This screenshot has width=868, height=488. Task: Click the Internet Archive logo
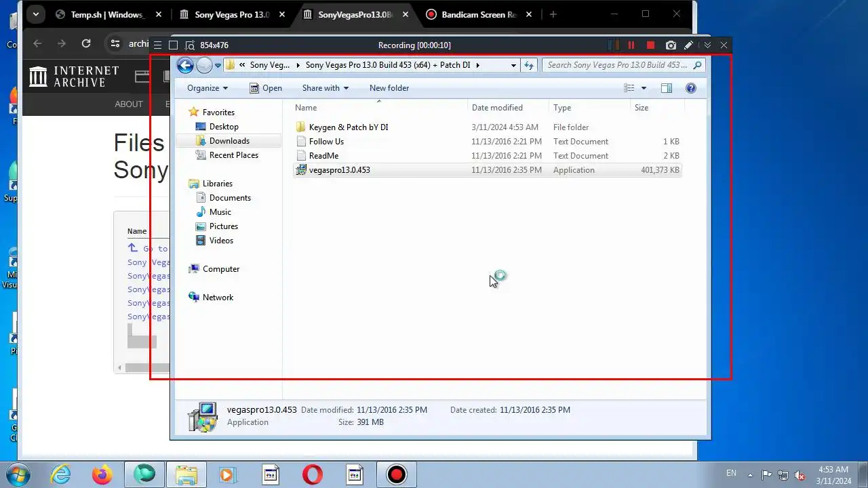tap(75, 77)
